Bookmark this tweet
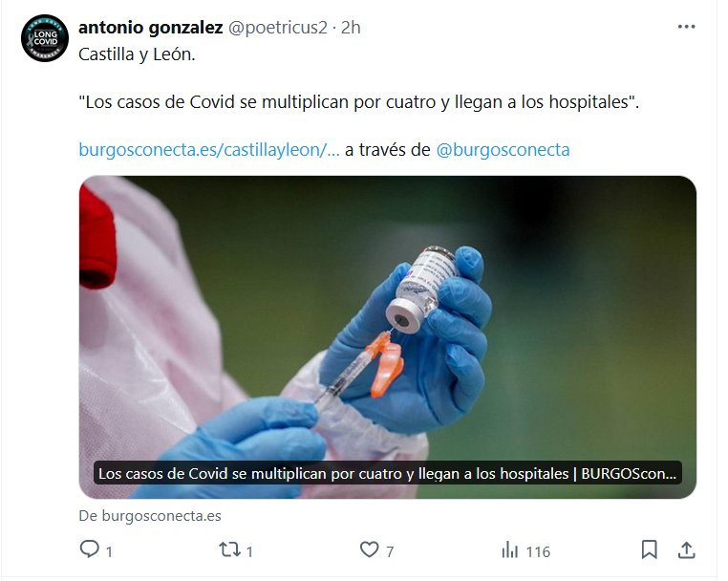Screen dimensions: 728x581 point(649,549)
